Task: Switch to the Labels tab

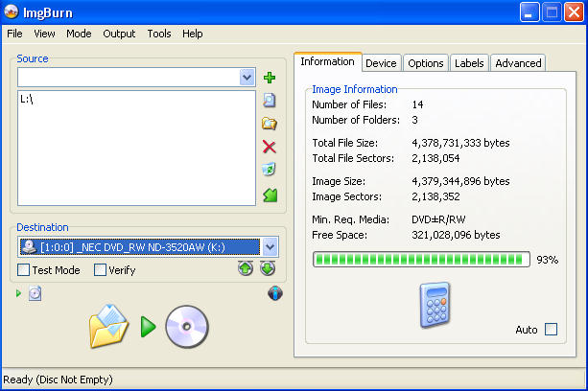Action: point(469,63)
